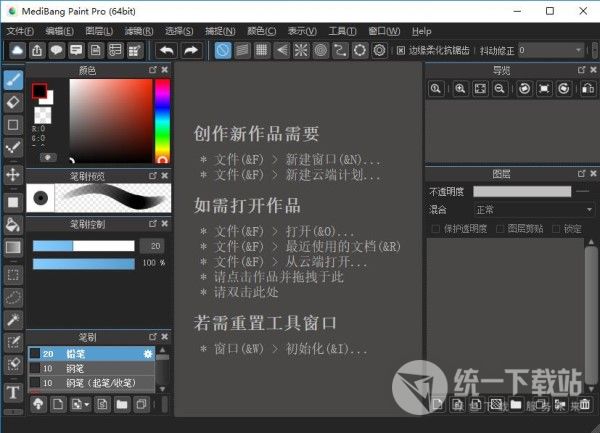Screen dimensions: 600x433
Task: Click the brush size slider bar
Action: pos(83,246)
